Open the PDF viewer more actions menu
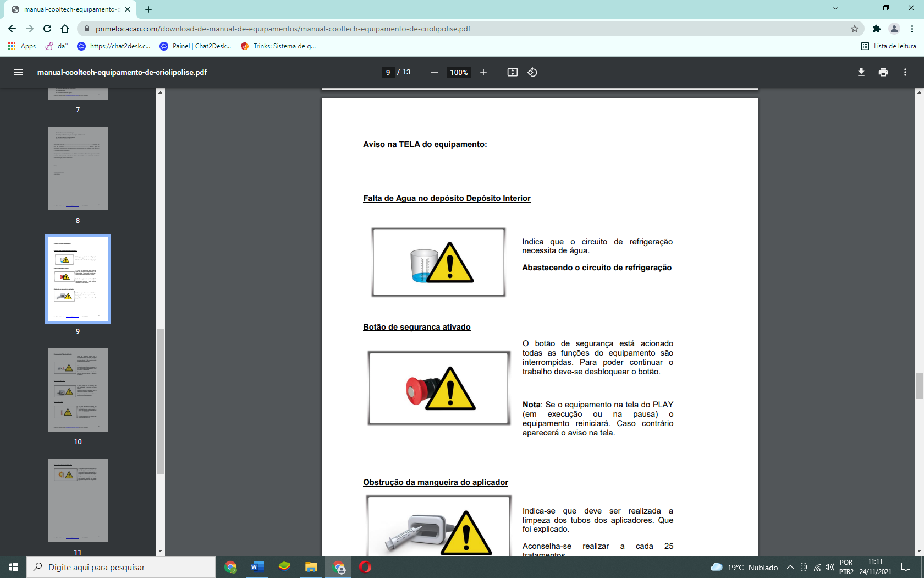 905,72
